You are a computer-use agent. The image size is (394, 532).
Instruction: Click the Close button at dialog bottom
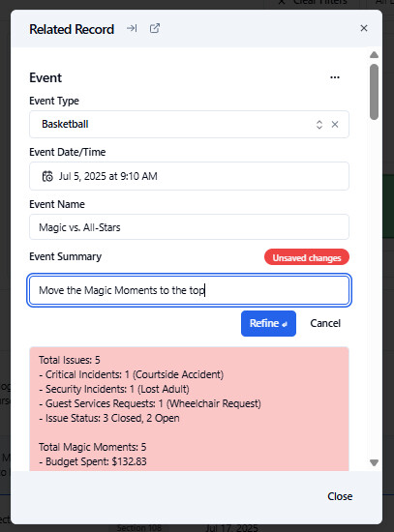tap(340, 496)
